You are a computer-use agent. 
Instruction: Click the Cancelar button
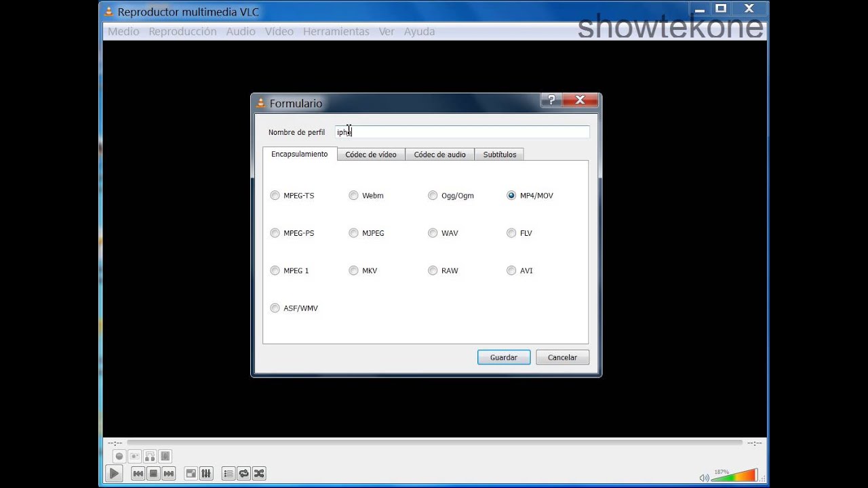[x=562, y=357]
